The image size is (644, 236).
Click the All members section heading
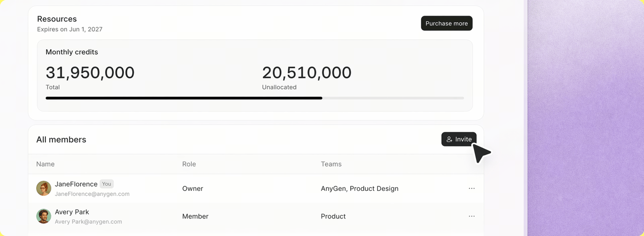click(x=61, y=140)
